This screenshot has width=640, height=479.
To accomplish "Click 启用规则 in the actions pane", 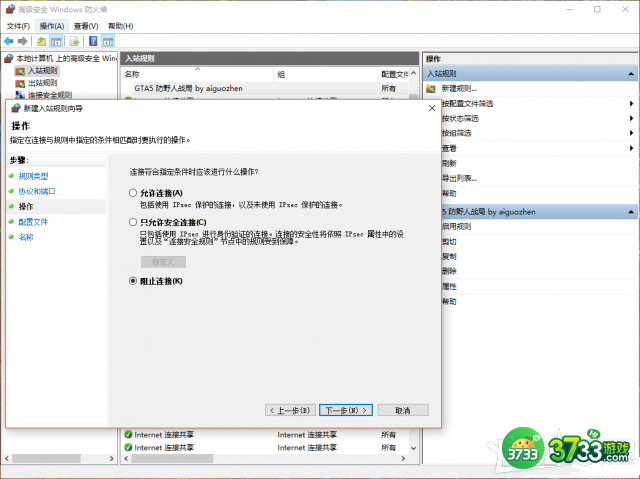I will (x=456, y=226).
